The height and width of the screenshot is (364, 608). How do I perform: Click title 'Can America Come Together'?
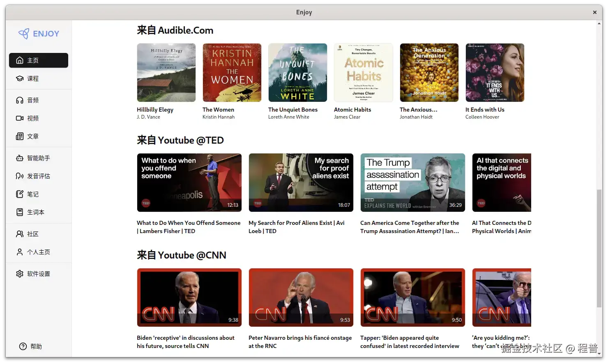point(410,227)
